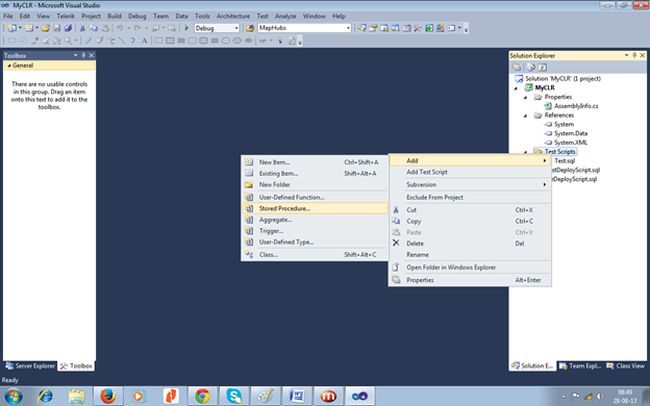Select AssemblyInfo.cs in Solution Explorer
The image size is (650, 406).
click(576, 106)
